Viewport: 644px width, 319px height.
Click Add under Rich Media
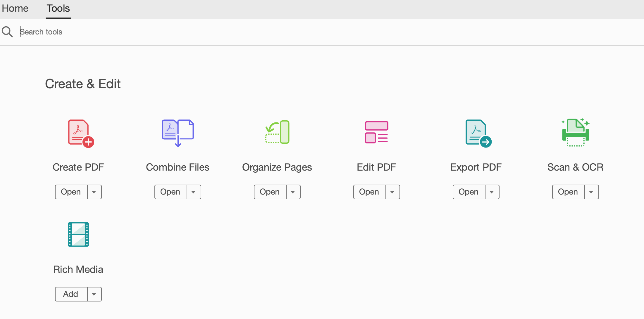pyautogui.click(x=70, y=294)
